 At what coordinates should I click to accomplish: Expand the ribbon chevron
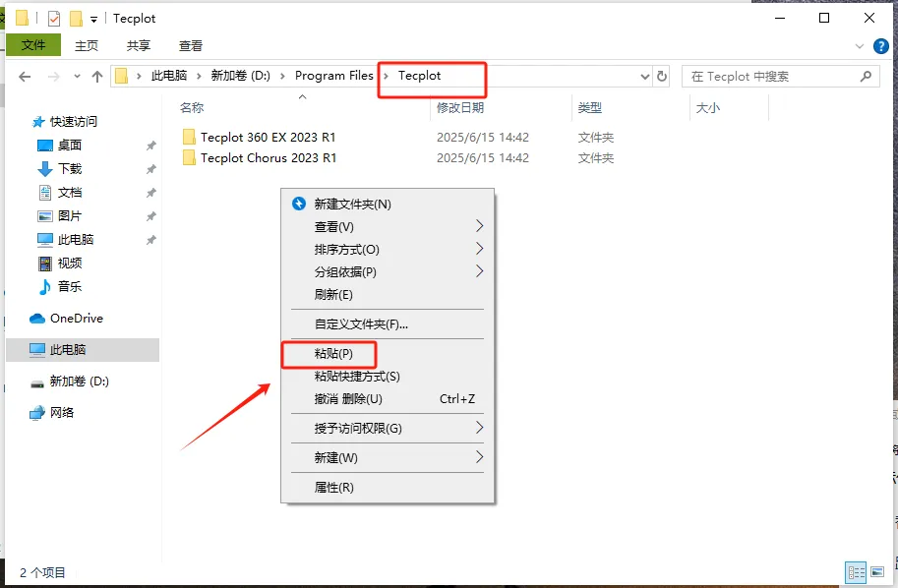859,46
